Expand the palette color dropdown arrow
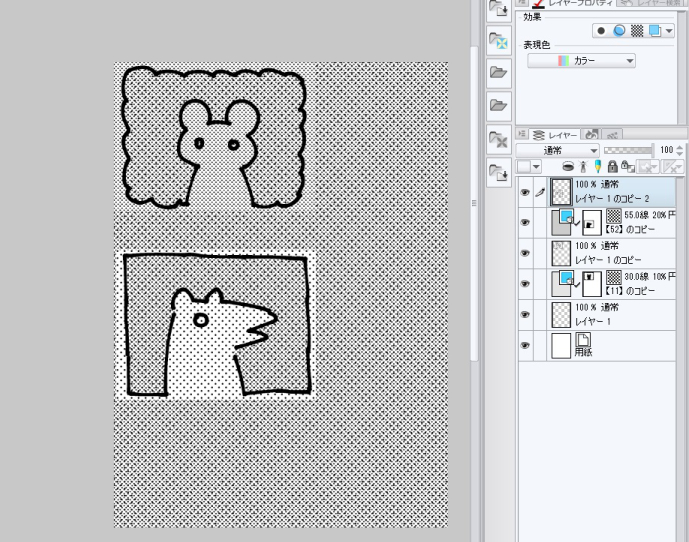Viewport: 689px width, 542px height. pyautogui.click(x=538, y=167)
